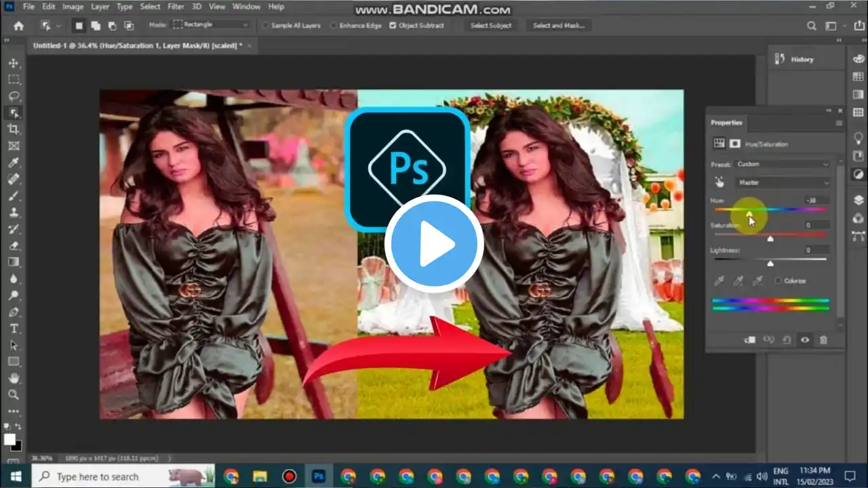Select the Eraser tool
868x488 pixels.
[x=14, y=245]
